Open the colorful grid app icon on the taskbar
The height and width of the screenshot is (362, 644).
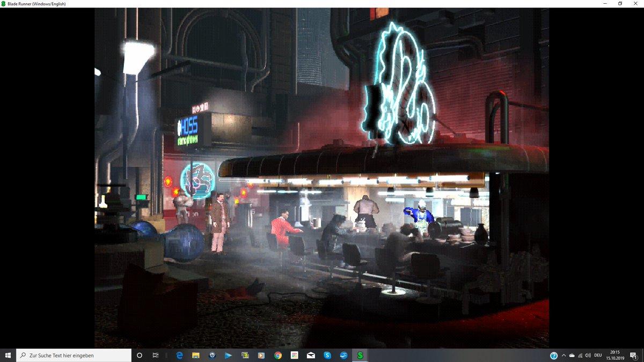(294, 355)
